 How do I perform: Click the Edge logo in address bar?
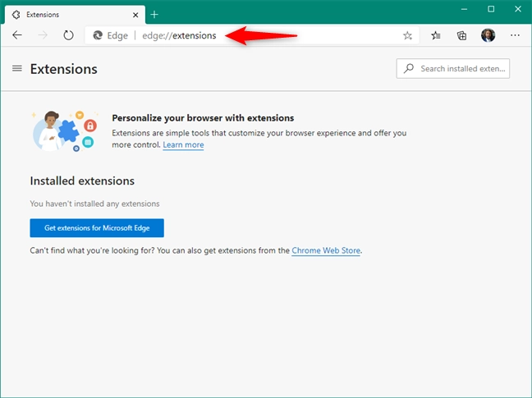point(98,35)
